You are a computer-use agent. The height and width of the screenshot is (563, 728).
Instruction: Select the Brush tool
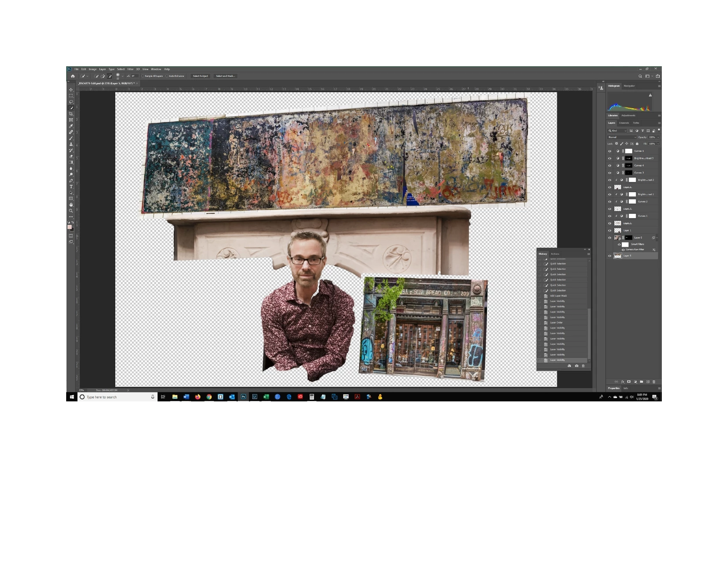[x=71, y=138]
